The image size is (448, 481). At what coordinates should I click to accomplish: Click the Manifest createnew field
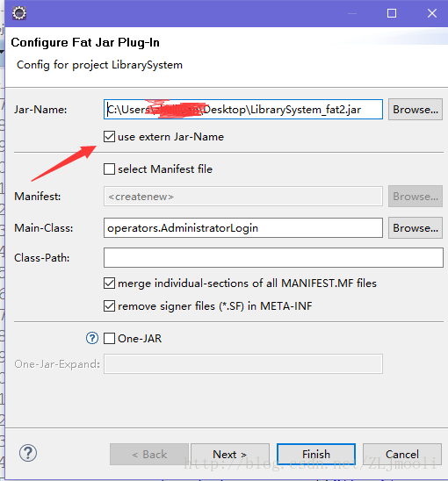click(243, 197)
